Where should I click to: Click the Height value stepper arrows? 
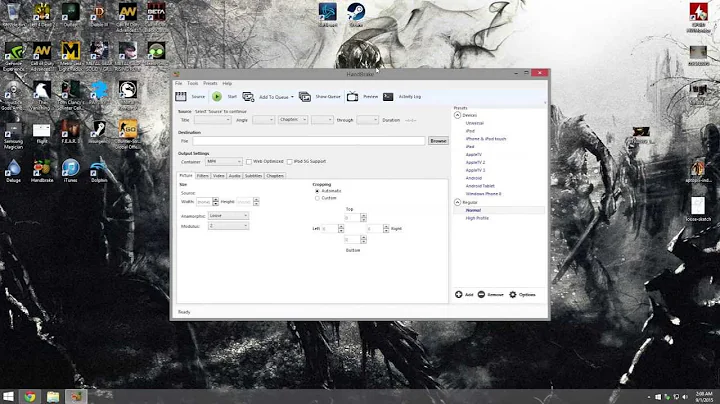click(x=256, y=202)
